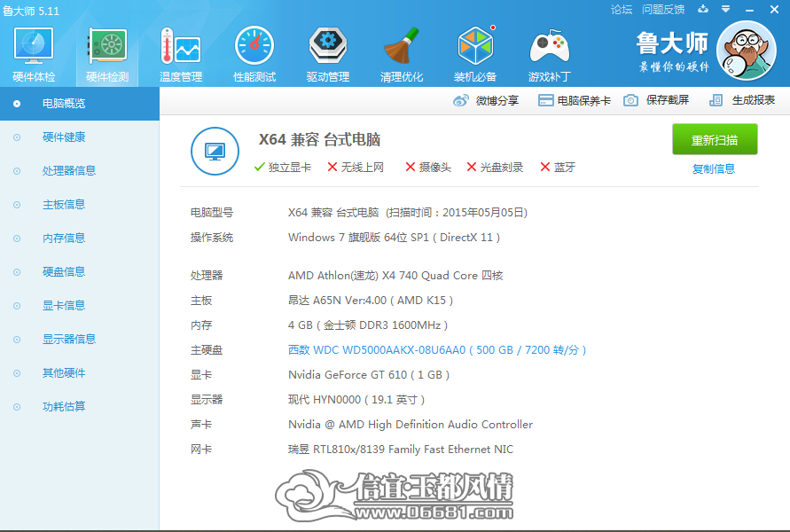Open 装机必备 essential software
Screen dimensions: 790x532
[475, 54]
